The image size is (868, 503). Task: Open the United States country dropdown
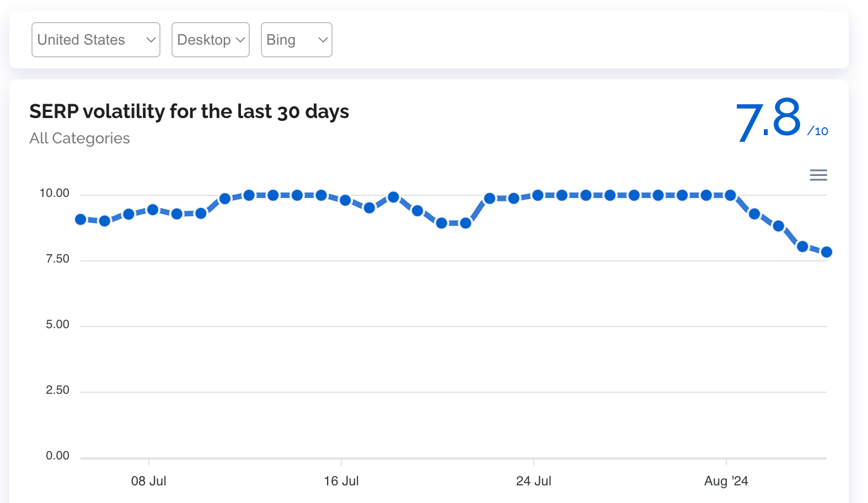coord(95,39)
